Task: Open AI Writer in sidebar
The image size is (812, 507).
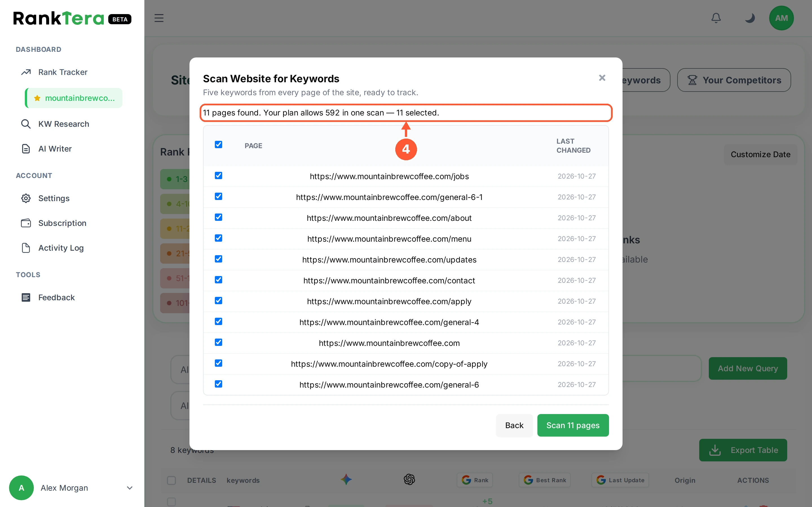Action: click(x=55, y=149)
